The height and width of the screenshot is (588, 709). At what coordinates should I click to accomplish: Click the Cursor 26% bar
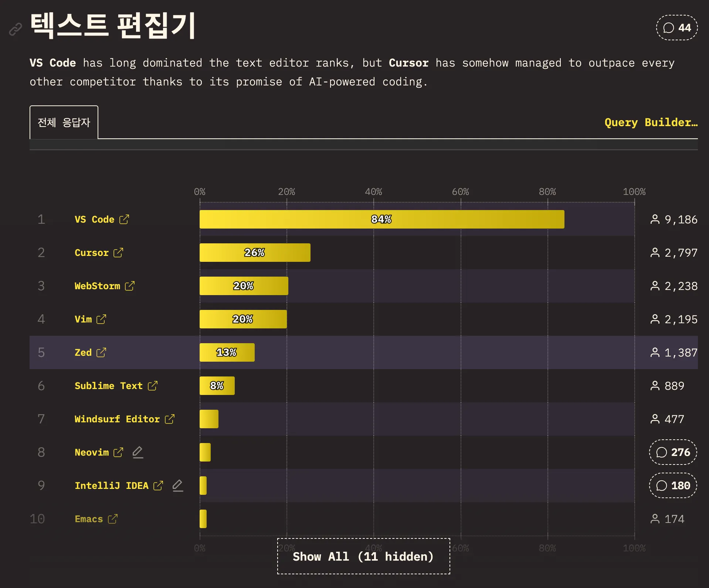255,253
